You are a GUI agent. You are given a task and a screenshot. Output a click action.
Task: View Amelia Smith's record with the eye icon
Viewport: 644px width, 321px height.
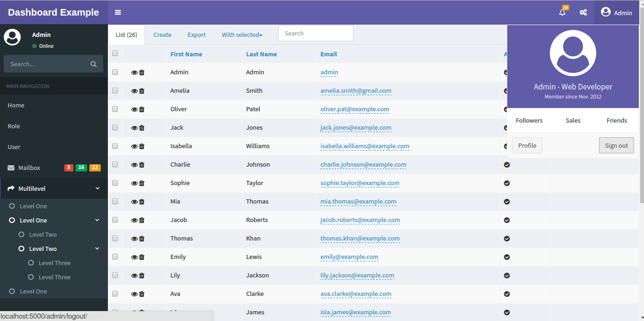click(134, 90)
